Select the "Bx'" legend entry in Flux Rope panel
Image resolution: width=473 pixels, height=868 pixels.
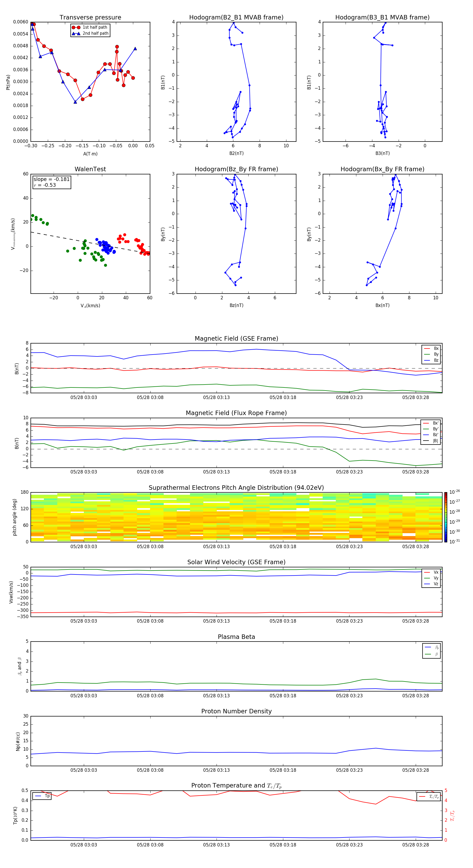pyautogui.click(x=431, y=423)
